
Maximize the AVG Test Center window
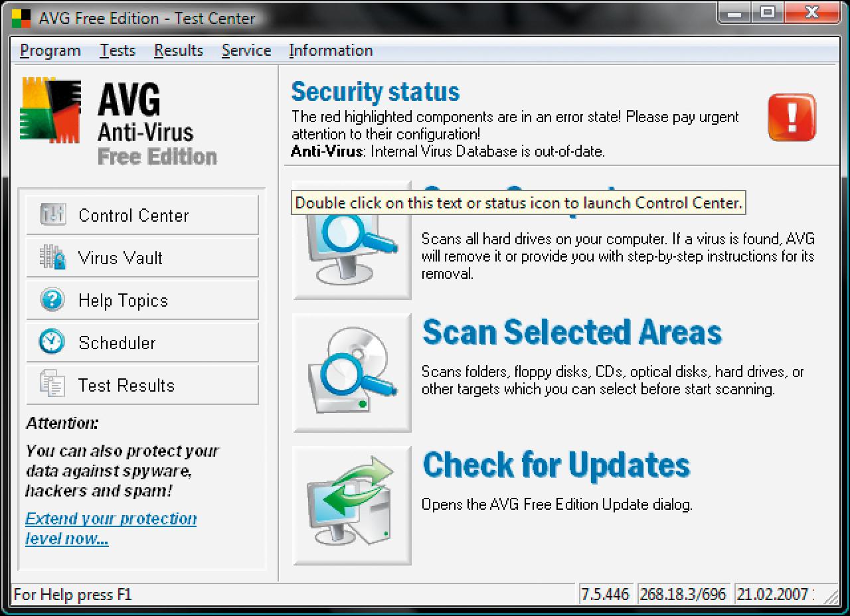click(x=768, y=12)
